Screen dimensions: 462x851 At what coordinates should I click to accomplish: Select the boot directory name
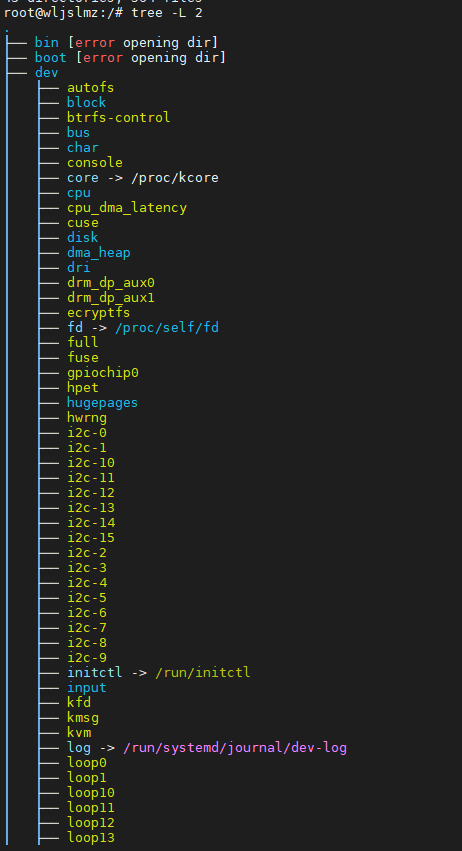tap(50, 58)
